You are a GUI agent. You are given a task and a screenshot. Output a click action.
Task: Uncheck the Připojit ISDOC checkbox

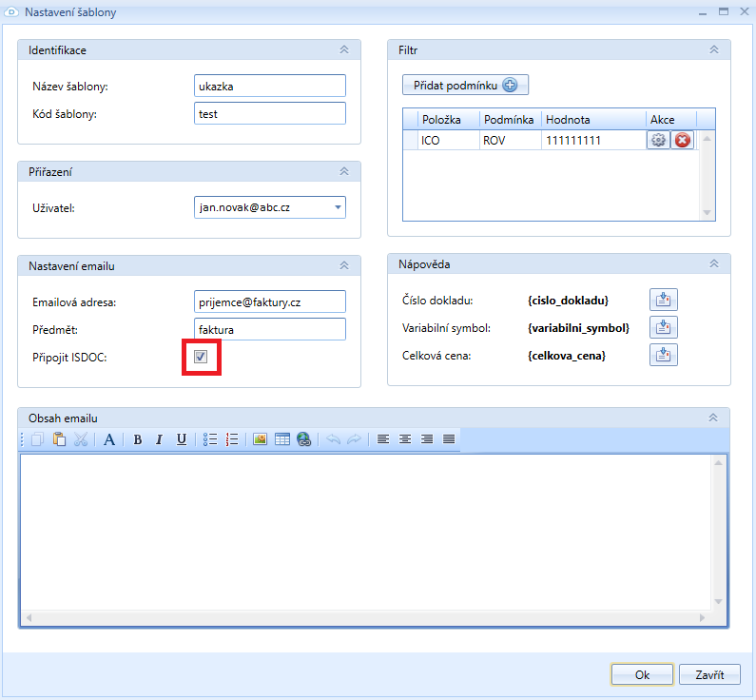[201, 357]
